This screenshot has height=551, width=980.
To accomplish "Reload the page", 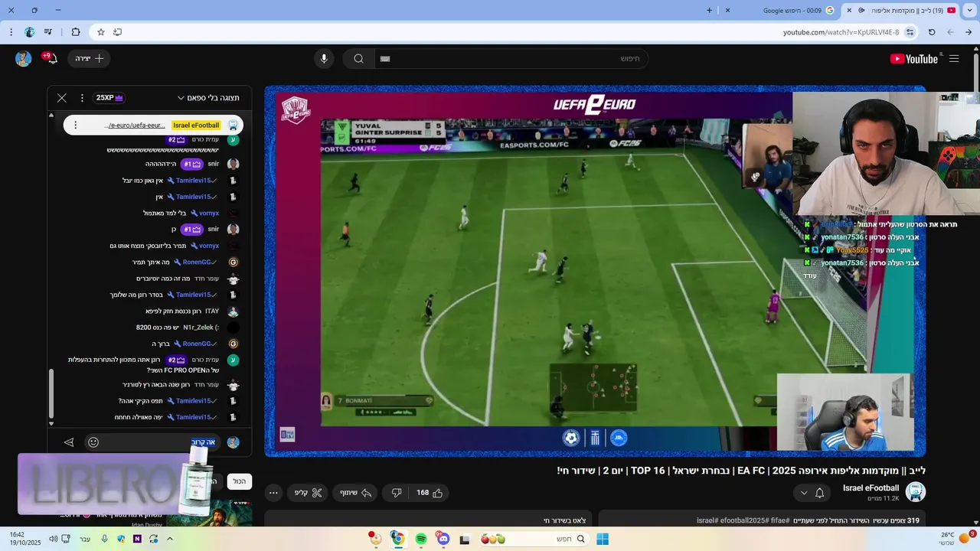I will (932, 32).
